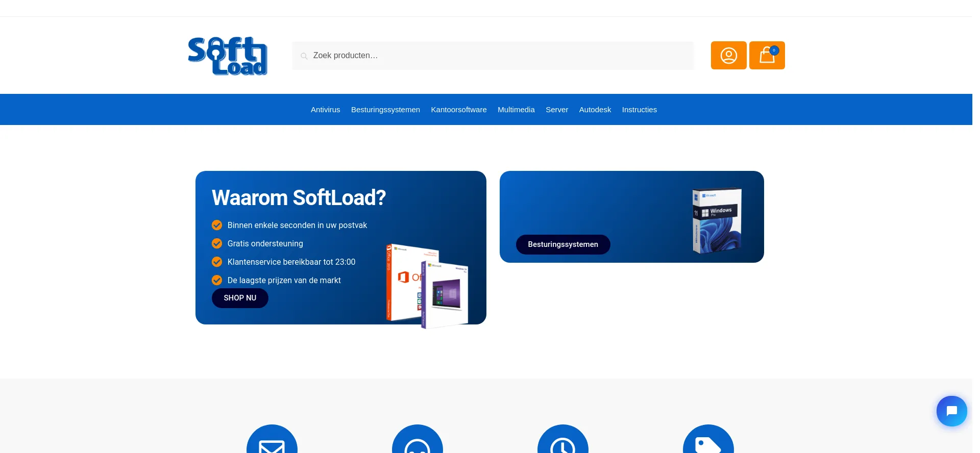The height and width of the screenshot is (453, 980).
Task: Open the Antivirus menu
Action: tap(325, 110)
